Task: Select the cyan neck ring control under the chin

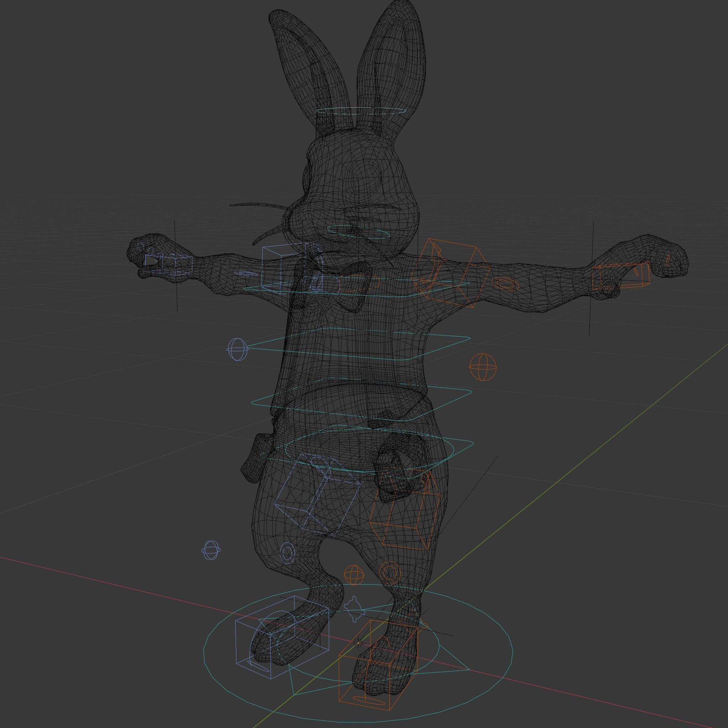Action: (x=358, y=231)
